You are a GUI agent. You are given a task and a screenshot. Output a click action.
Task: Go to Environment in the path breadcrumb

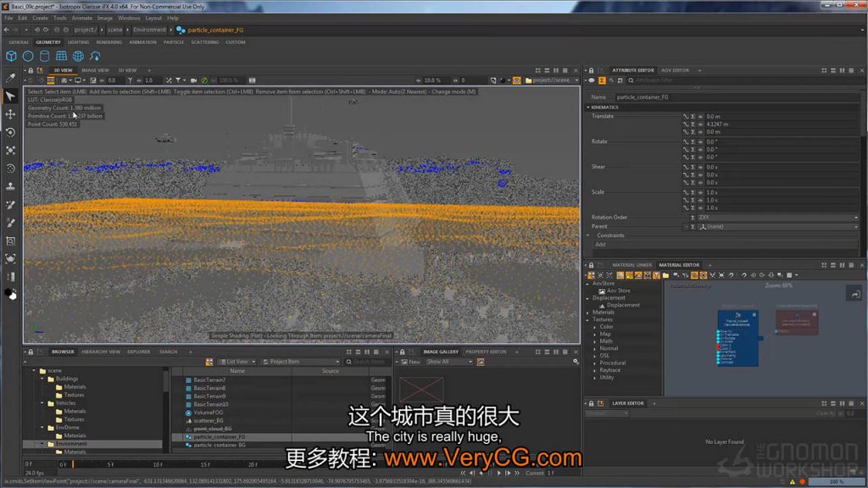(149, 30)
